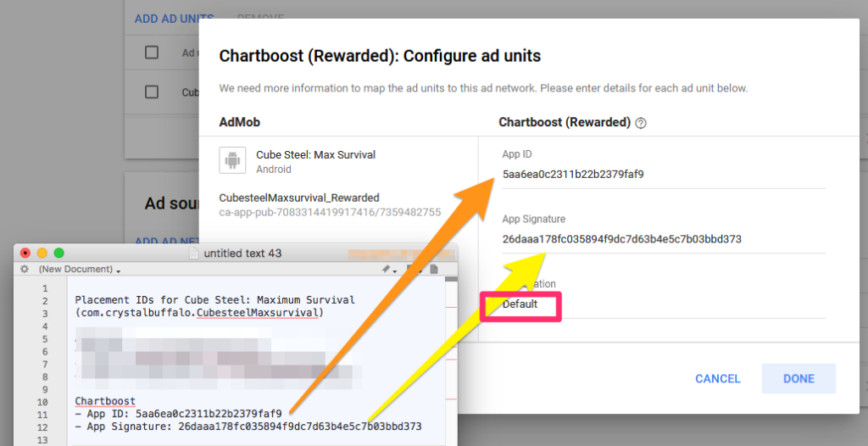Click the yellow minimize button of text editor
868x446 pixels.
42,254
